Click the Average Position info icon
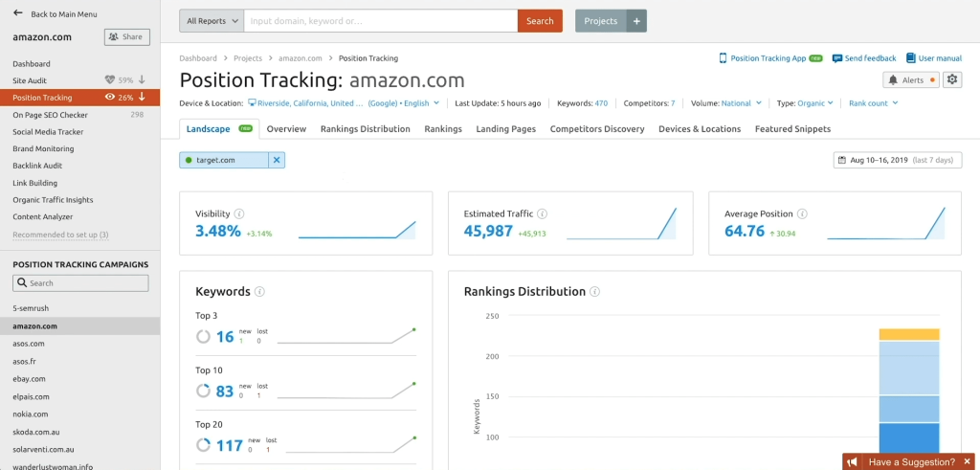Screen dimensions: 980x470 click(802, 214)
